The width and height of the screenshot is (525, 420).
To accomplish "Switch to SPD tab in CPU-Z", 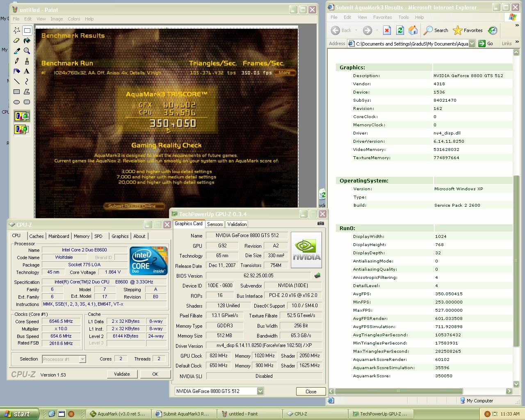I will click(x=98, y=236).
